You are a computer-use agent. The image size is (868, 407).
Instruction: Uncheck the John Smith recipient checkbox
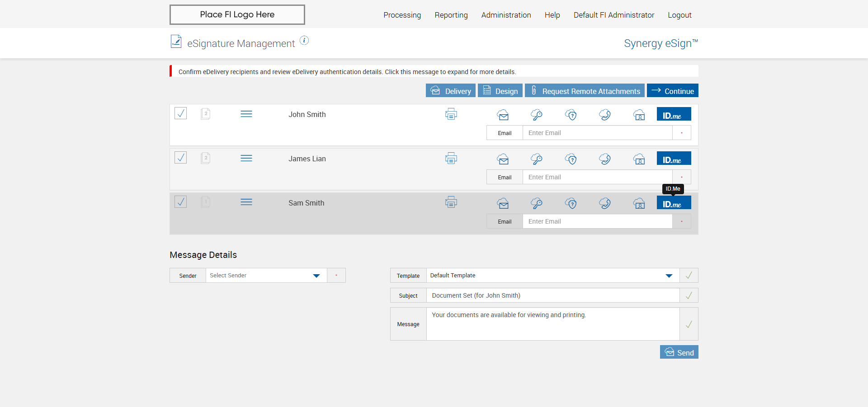[x=181, y=113]
